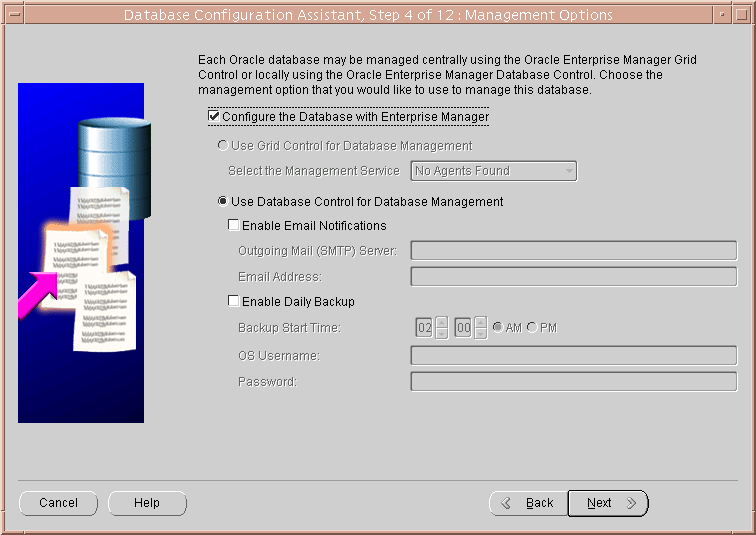Select Use Grid Control for Database Management
Viewport: 756px width, 535px height.
click(223, 146)
